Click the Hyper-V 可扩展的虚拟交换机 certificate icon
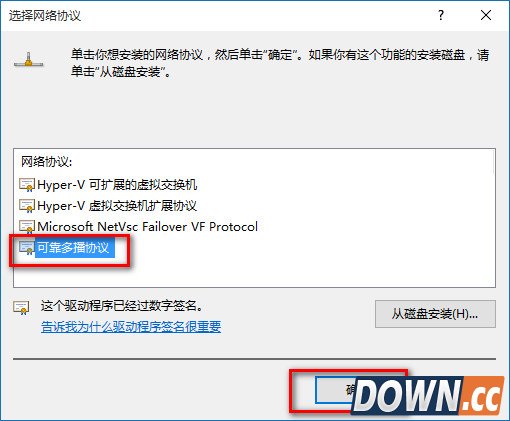 (x=27, y=185)
